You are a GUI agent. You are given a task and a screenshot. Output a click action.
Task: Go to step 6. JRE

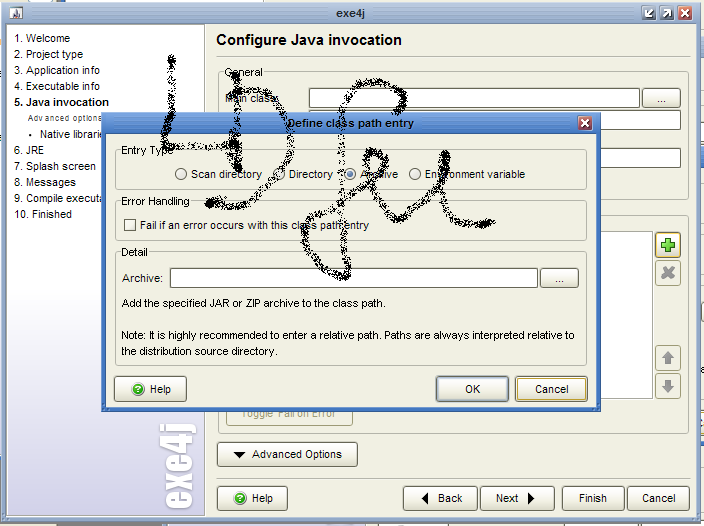[29, 150]
